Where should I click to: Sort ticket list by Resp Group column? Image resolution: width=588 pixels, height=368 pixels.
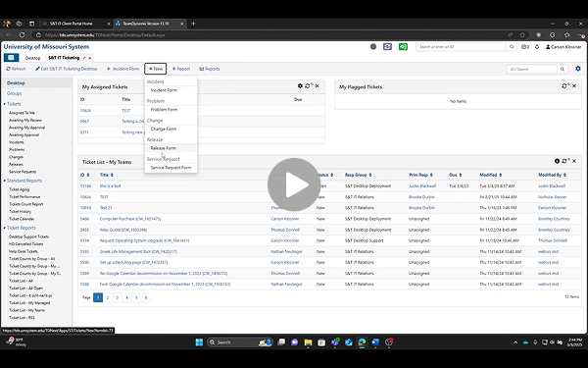coord(358,175)
